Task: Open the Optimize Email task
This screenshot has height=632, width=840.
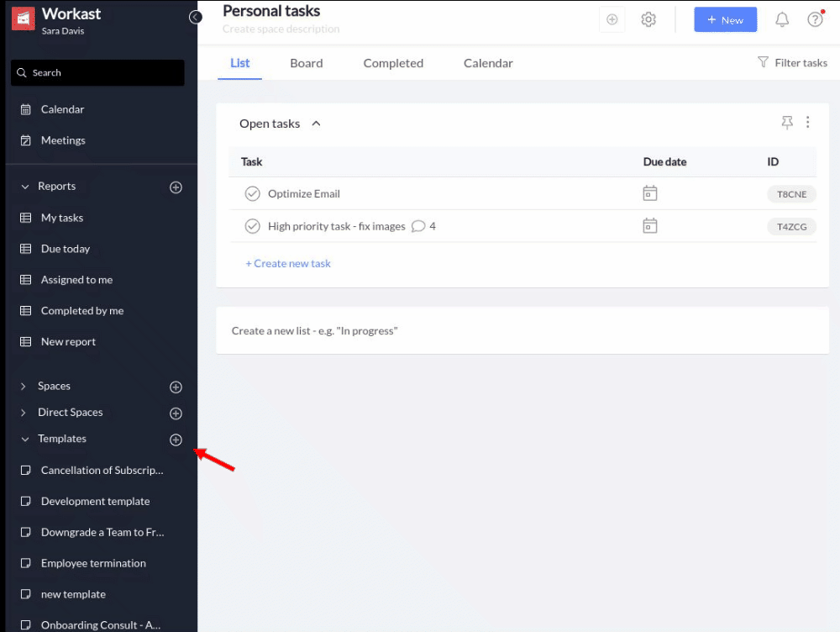Action: point(304,193)
